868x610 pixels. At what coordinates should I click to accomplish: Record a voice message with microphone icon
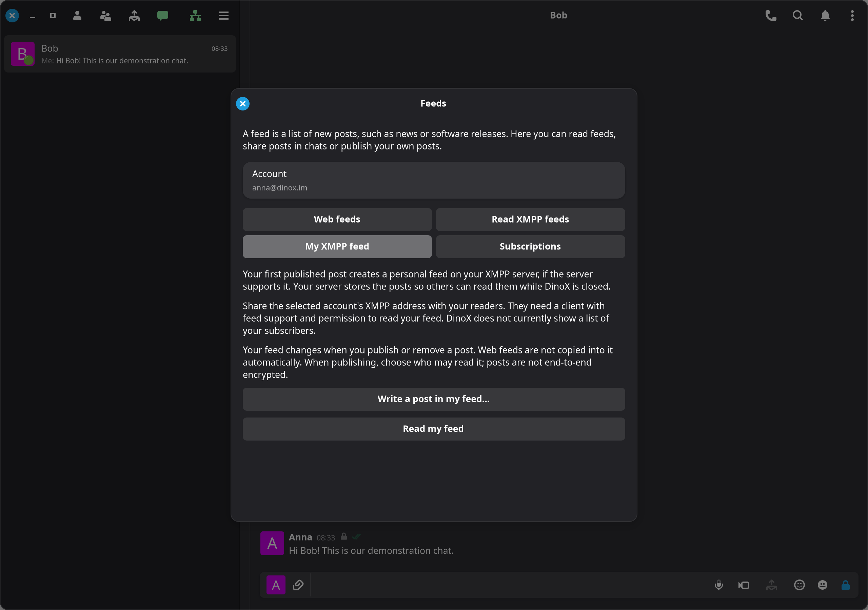point(719,585)
